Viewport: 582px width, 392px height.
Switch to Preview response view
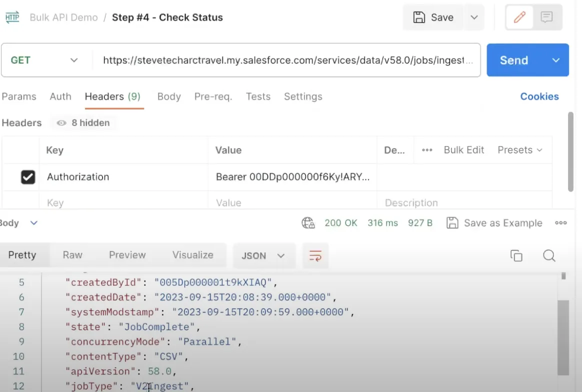coord(127,255)
